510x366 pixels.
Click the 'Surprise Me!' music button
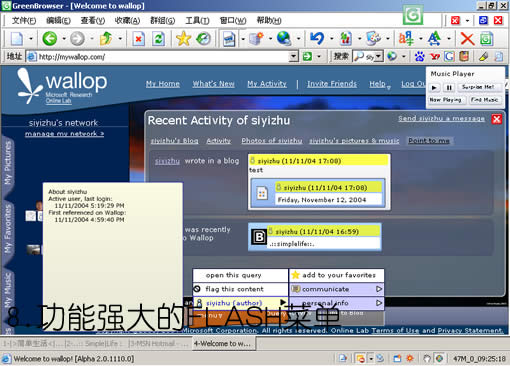coord(478,87)
